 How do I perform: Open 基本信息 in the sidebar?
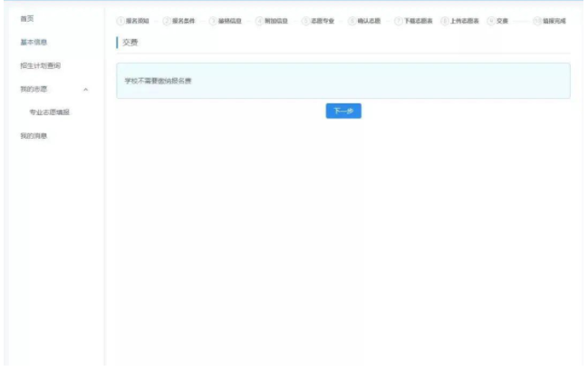tap(34, 42)
